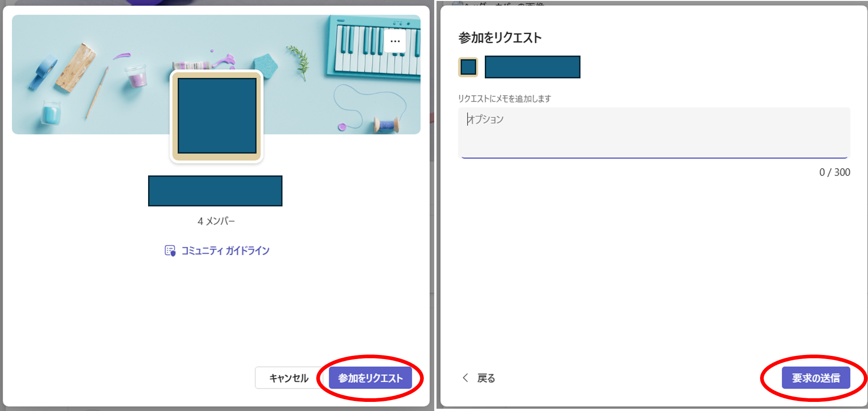Open the コミュニティ ガイドライン link
Viewport: 868px width, 411px height.
point(225,250)
